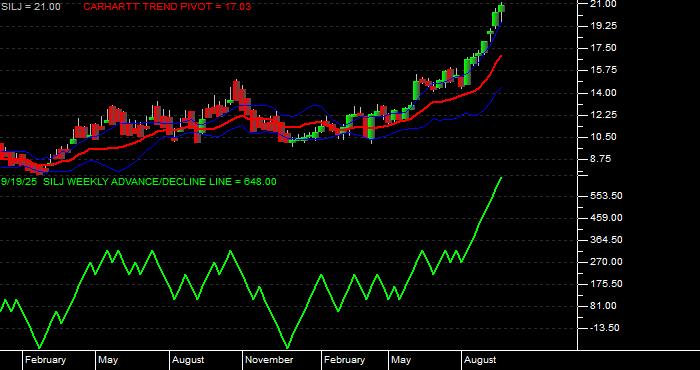This screenshot has width=700, height=370.
Task: Click the latest green candlestick at chart top
Action: (502, 8)
